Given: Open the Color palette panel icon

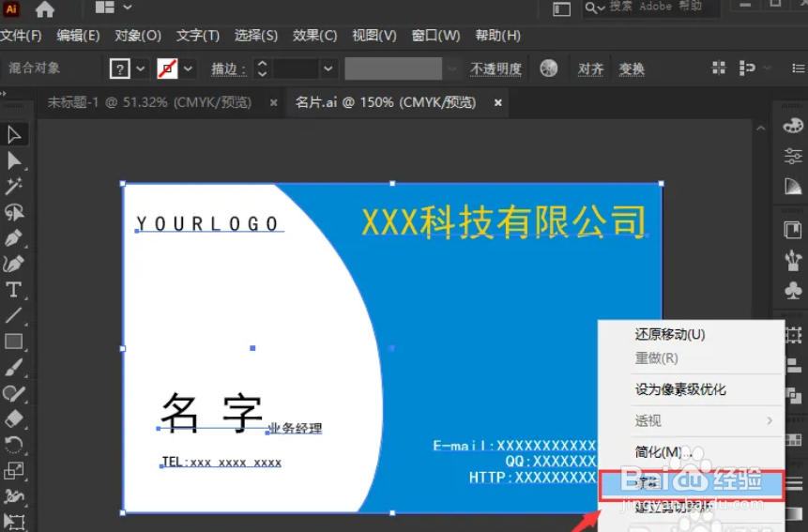Looking at the screenshot, I should 793,126.
